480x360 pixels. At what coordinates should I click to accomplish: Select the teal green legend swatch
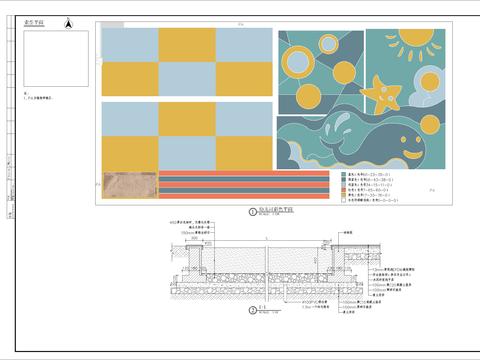343,174
